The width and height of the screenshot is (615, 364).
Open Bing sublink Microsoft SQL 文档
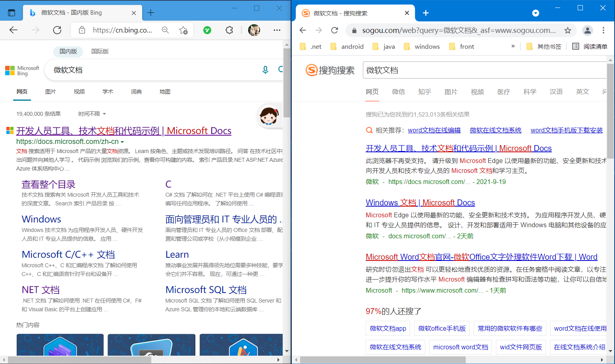pos(206,290)
